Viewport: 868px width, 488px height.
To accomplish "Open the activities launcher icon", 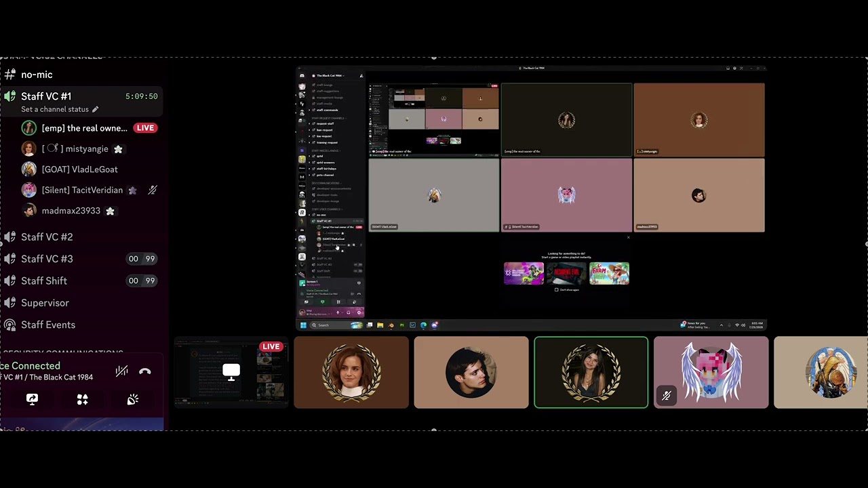I will [x=82, y=400].
